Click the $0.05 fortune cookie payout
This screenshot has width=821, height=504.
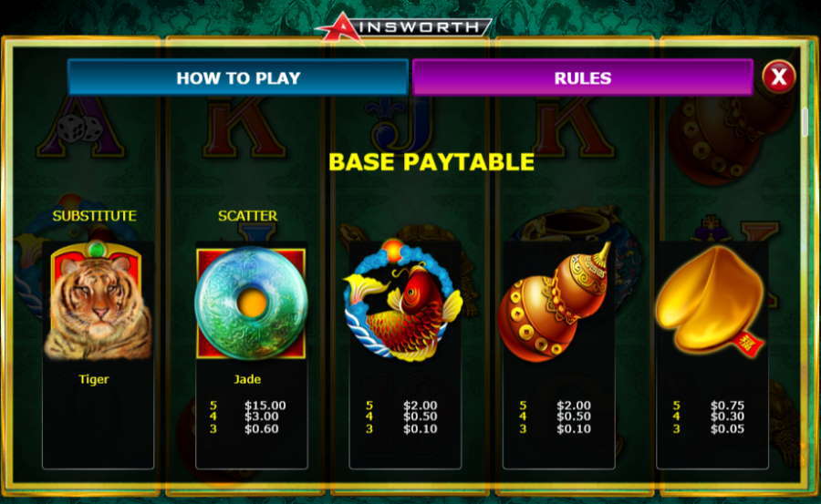727,428
